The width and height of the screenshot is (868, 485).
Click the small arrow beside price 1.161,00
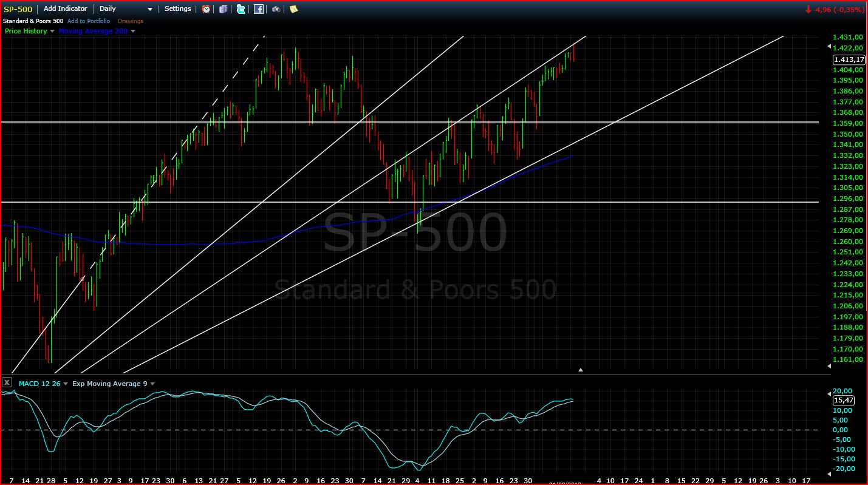[x=830, y=367]
